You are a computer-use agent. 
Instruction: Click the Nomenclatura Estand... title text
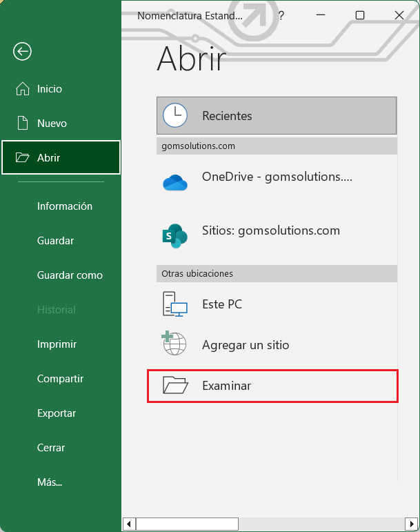click(x=190, y=16)
